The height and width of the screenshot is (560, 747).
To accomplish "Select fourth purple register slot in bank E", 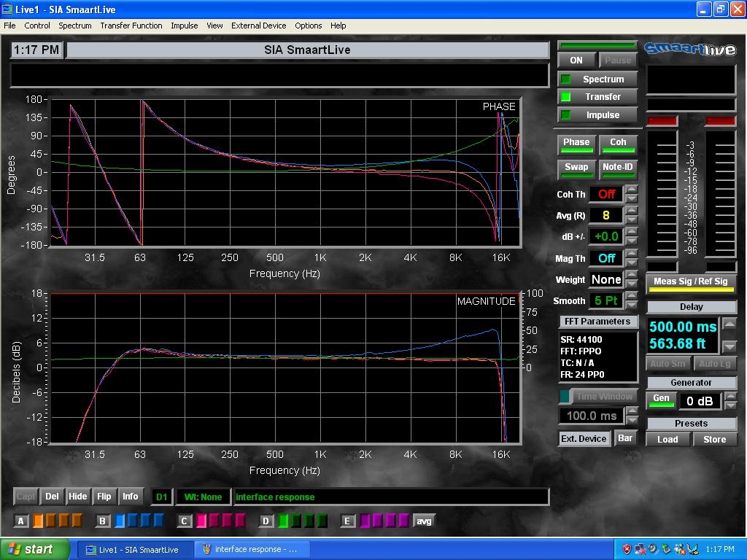I will point(403,521).
